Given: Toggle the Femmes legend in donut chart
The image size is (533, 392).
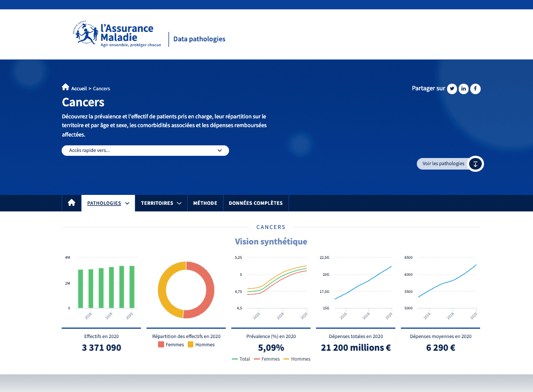Looking at the screenshot, I should pyautogui.click(x=172, y=345).
